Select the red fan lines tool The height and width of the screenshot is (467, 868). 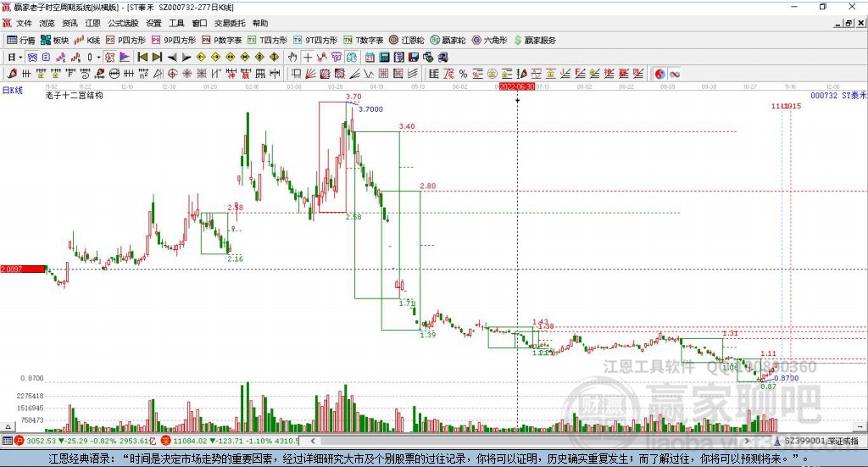pyautogui.click(x=310, y=74)
